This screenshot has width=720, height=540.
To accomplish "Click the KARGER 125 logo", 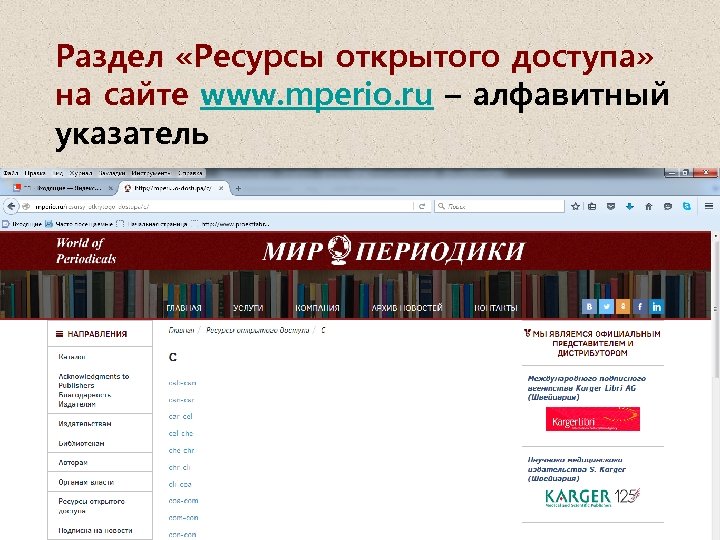I will (x=593, y=498).
